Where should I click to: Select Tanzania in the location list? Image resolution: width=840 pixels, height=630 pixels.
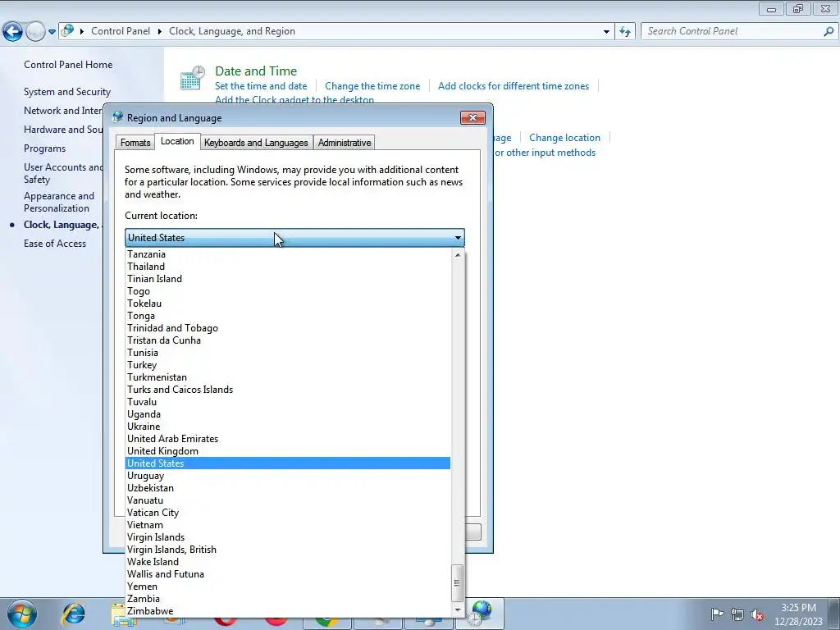(288, 254)
